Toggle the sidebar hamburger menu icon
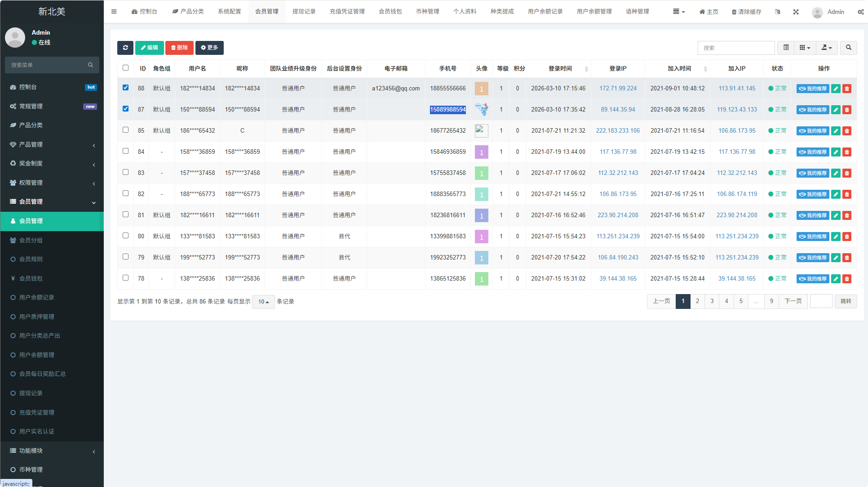The height and width of the screenshot is (487, 868). pos(114,12)
